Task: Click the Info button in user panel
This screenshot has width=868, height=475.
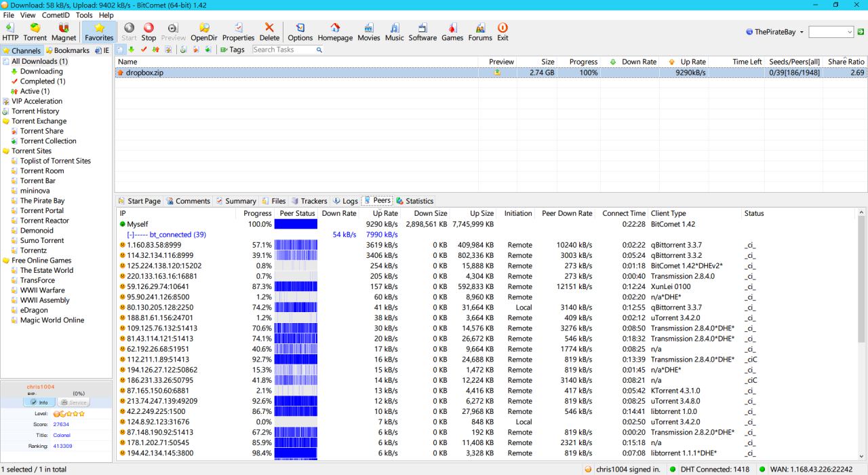Action: (39, 402)
